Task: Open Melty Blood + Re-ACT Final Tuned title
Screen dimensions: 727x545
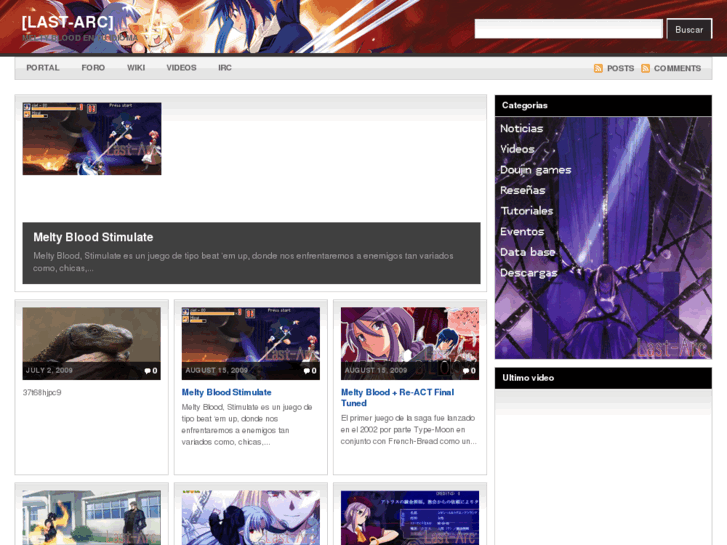Action: click(x=397, y=398)
